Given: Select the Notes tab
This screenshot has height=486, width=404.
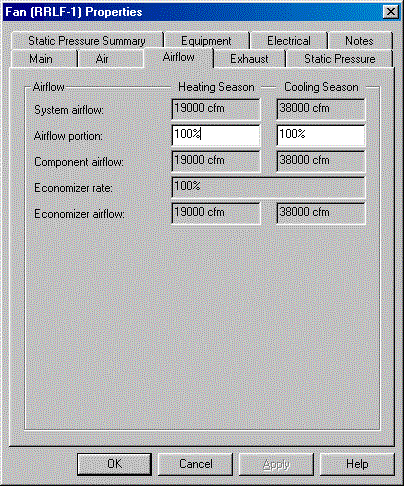Looking at the screenshot, I should pyautogui.click(x=359, y=41).
